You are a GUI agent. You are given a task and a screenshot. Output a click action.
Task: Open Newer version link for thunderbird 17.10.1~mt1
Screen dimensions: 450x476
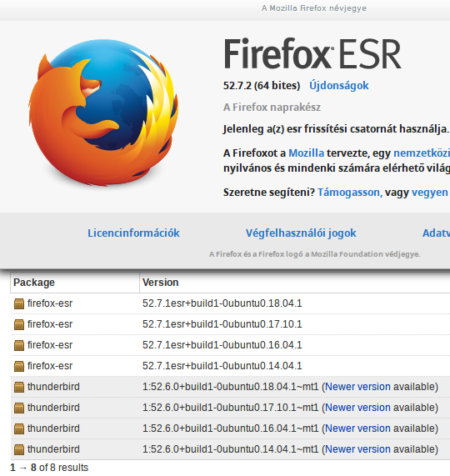[357, 408]
